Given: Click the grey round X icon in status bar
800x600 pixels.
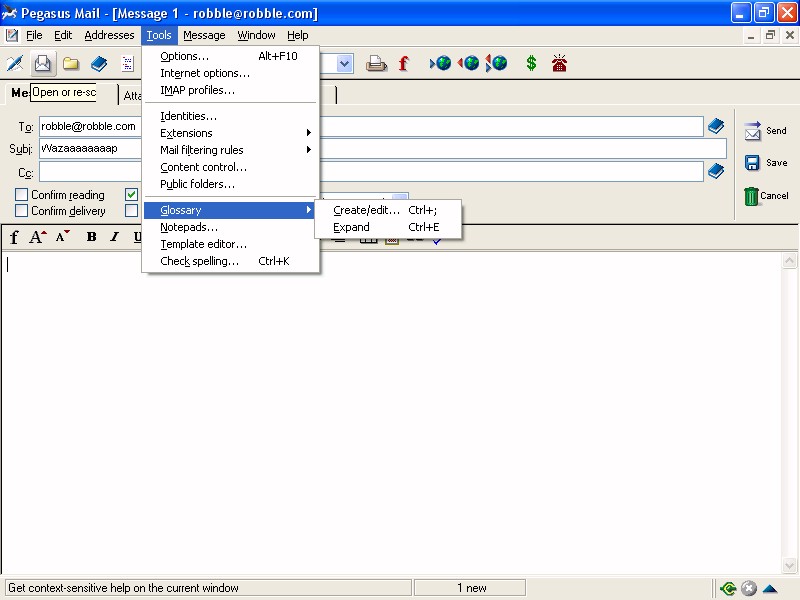Looking at the screenshot, I should (748, 589).
